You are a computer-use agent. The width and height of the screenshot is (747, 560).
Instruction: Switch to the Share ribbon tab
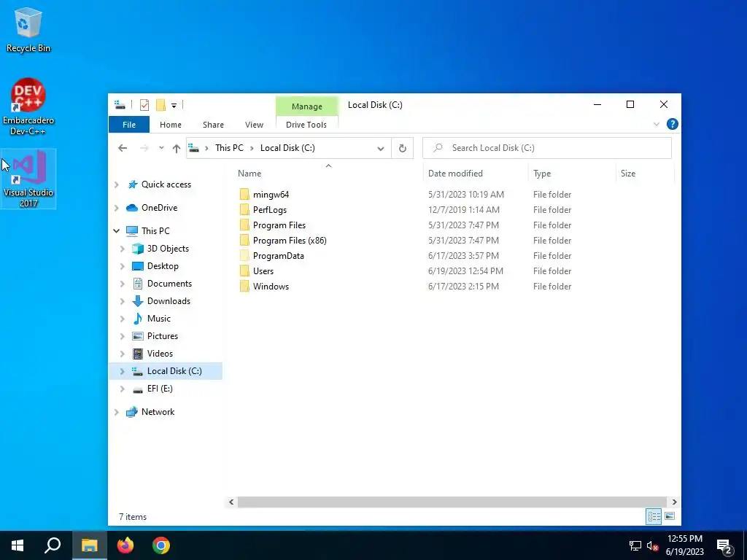(213, 125)
